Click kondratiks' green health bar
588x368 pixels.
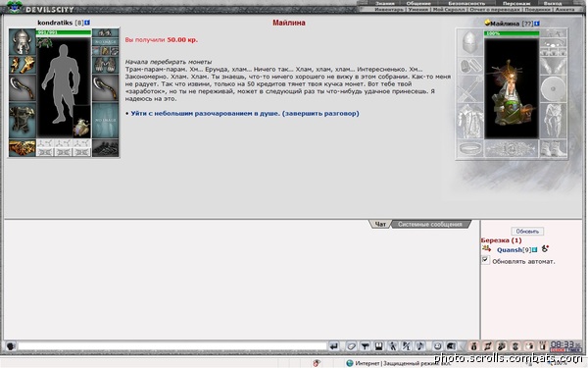click(64, 32)
